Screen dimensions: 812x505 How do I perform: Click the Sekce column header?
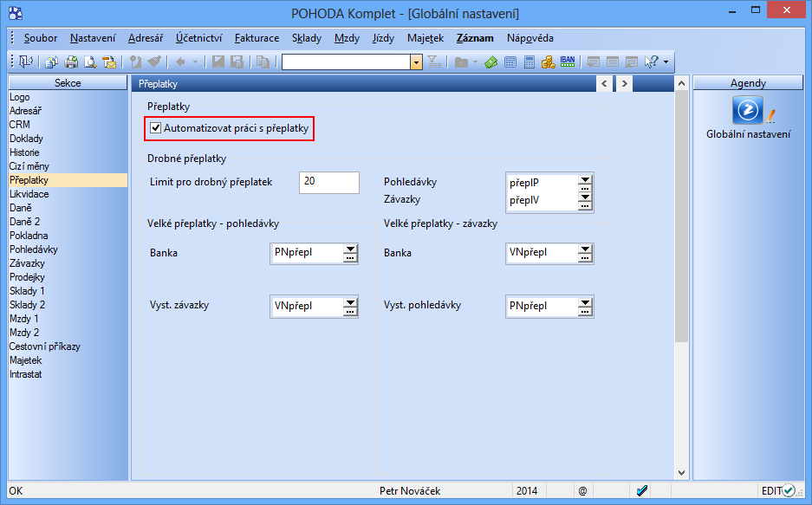(68, 83)
